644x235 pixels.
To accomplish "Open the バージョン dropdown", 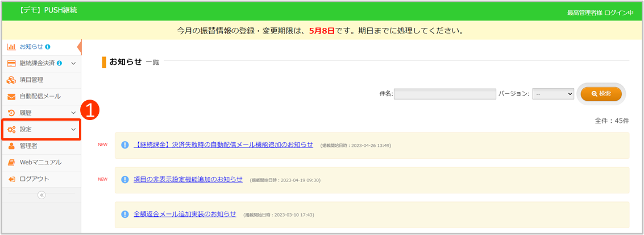I will (553, 94).
